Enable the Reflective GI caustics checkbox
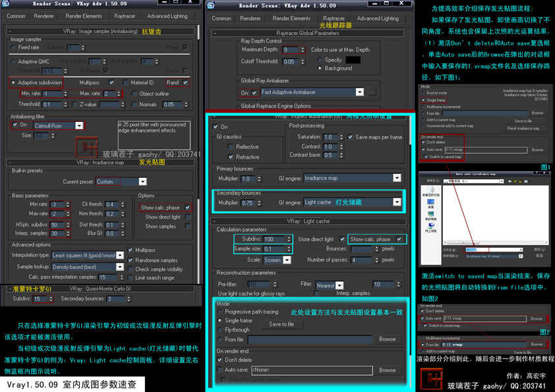 [231, 147]
